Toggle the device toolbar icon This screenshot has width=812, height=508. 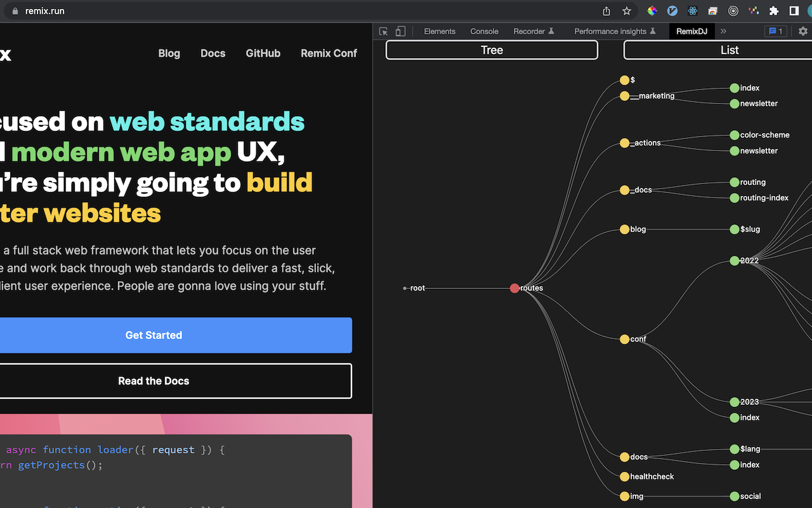[x=400, y=31]
